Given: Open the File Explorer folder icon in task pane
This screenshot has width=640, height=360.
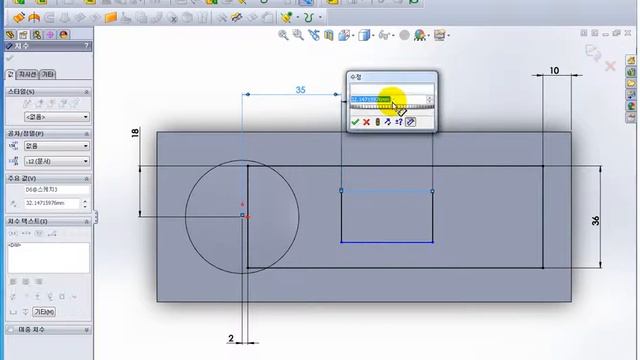Looking at the screenshot, I should (x=631, y=84).
